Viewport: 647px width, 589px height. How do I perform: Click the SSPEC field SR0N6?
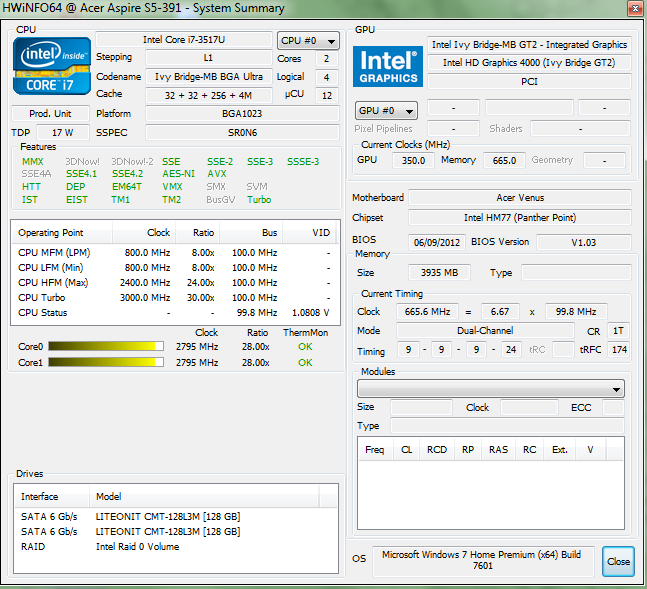tap(242, 132)
